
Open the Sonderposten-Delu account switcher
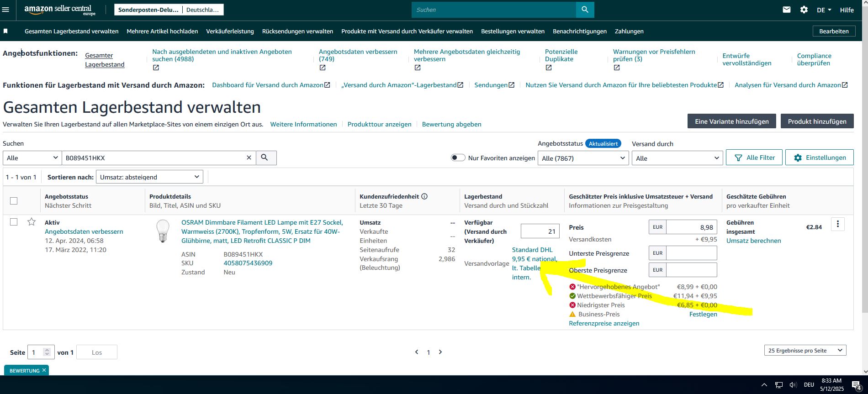tap(169, 10)
